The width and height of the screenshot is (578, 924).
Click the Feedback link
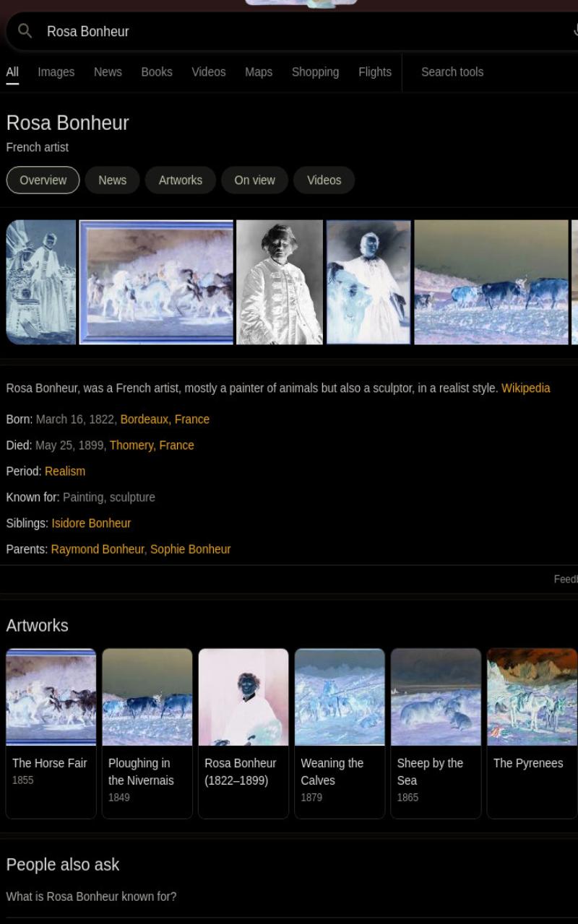[566, 579]
